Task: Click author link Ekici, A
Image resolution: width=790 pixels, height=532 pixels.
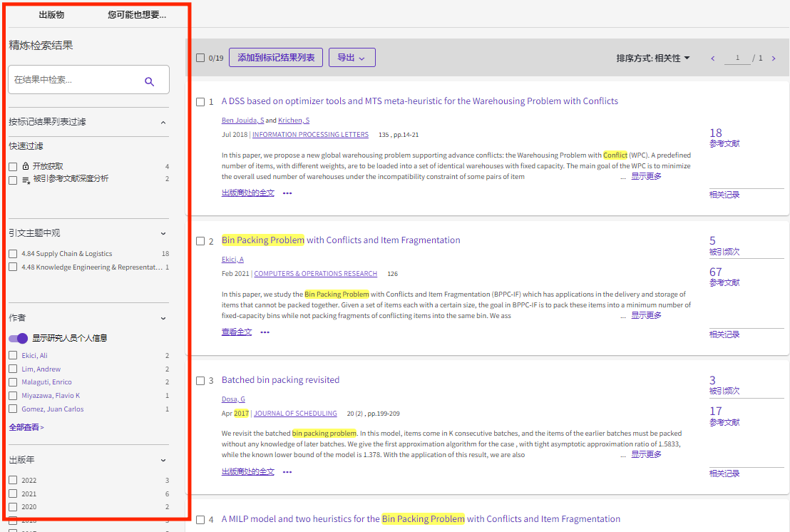Action: [232, 260]
